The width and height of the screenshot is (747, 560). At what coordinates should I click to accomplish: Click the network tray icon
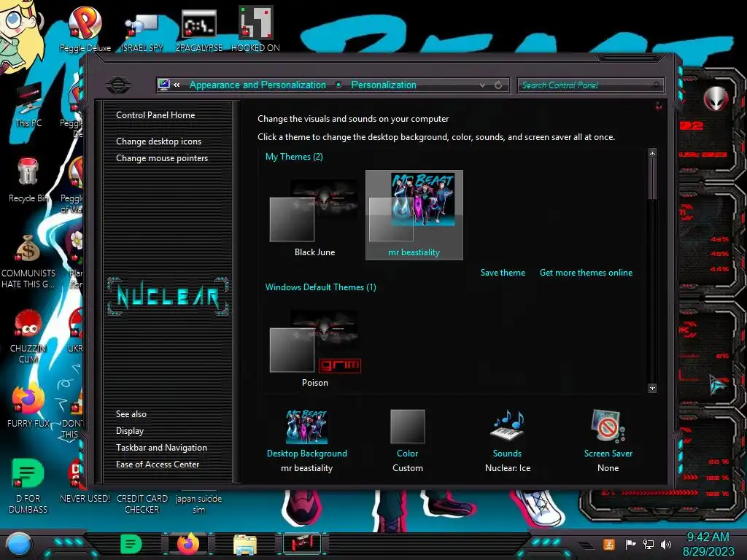tap(648, 544)
